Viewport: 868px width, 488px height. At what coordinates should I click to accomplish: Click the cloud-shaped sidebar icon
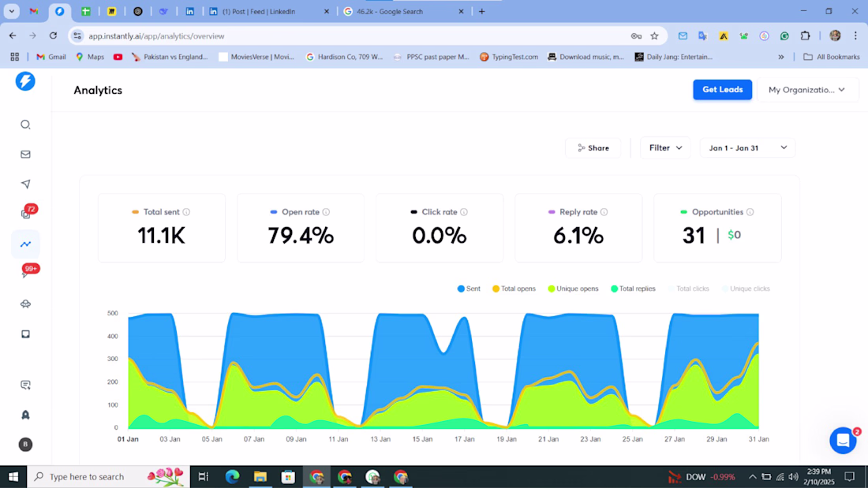pyautogui.click(x=25, y=304)
